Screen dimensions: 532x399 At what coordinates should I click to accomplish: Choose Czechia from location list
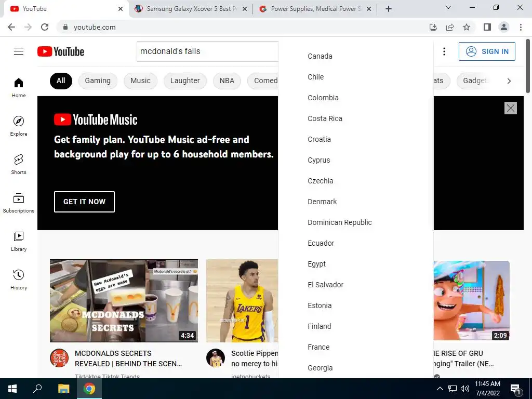point(356,181)
